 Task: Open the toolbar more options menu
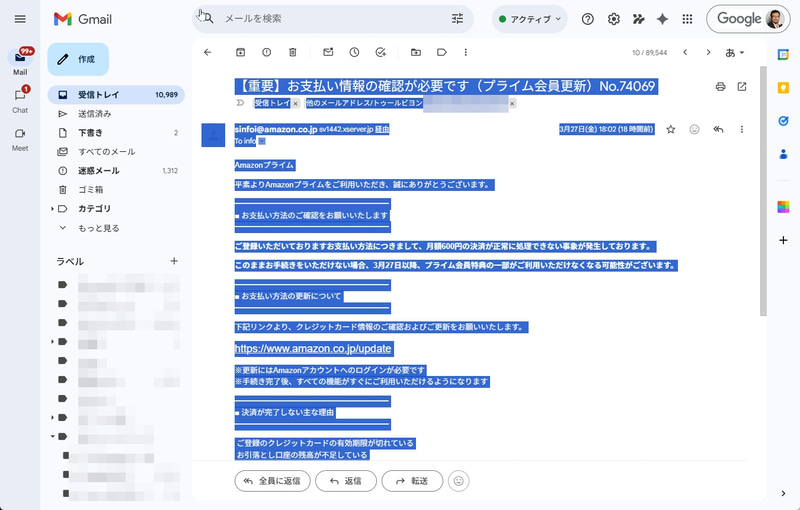(465, 52)
